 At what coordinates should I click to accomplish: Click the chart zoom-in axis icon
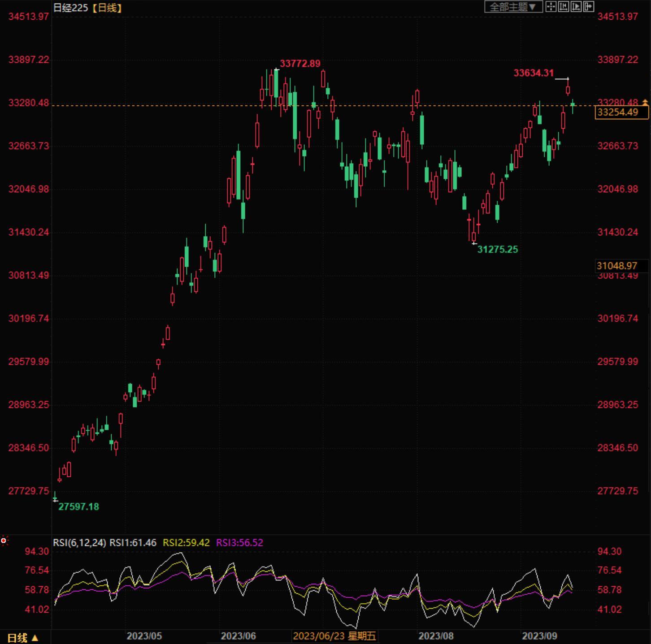(x=564, y=7)
